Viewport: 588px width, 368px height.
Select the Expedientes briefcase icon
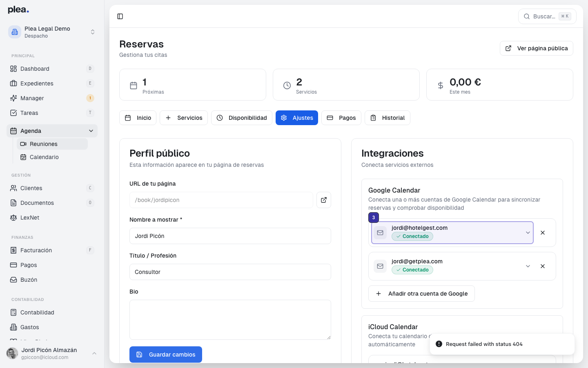[13, 83]
